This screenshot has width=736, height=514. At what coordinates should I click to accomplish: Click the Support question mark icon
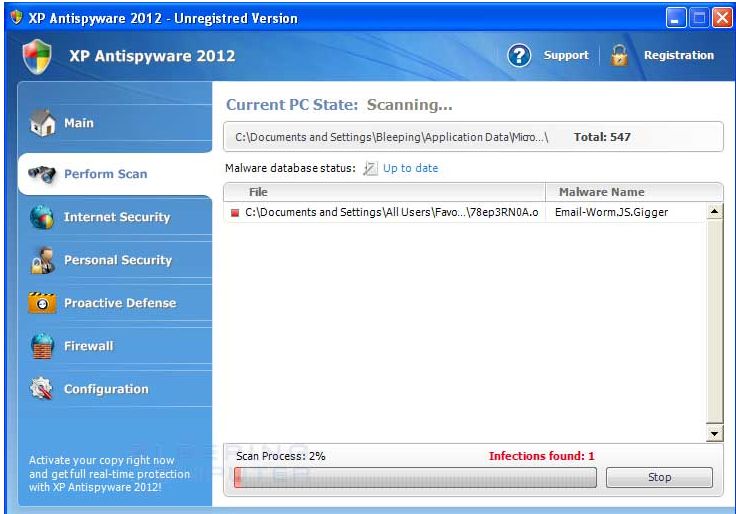pos(519,56)
